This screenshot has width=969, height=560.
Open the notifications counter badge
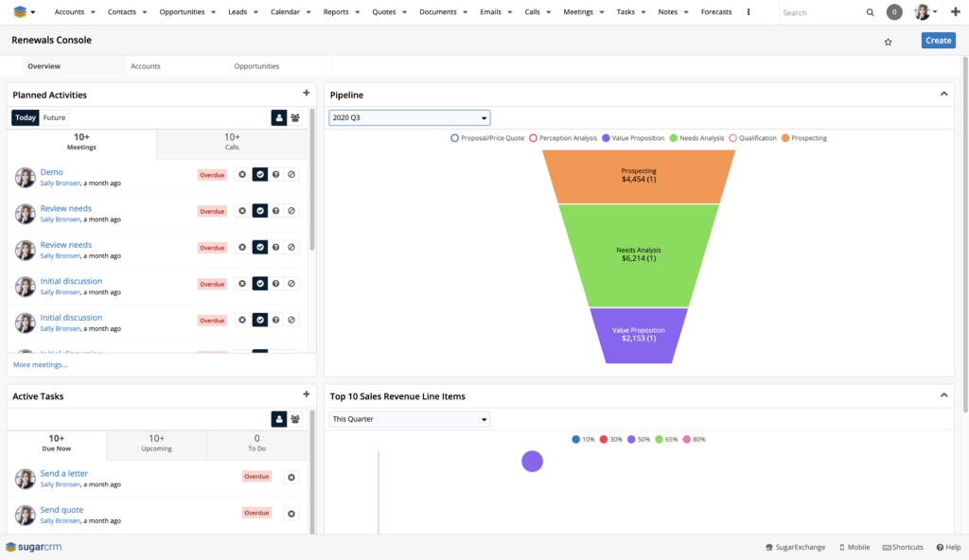click(x=894, y=12)
